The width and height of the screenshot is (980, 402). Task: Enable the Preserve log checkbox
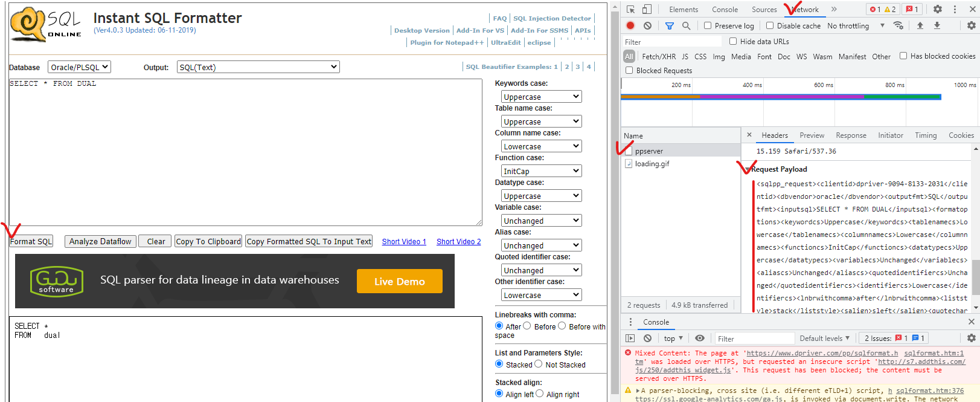pos(708,25)
